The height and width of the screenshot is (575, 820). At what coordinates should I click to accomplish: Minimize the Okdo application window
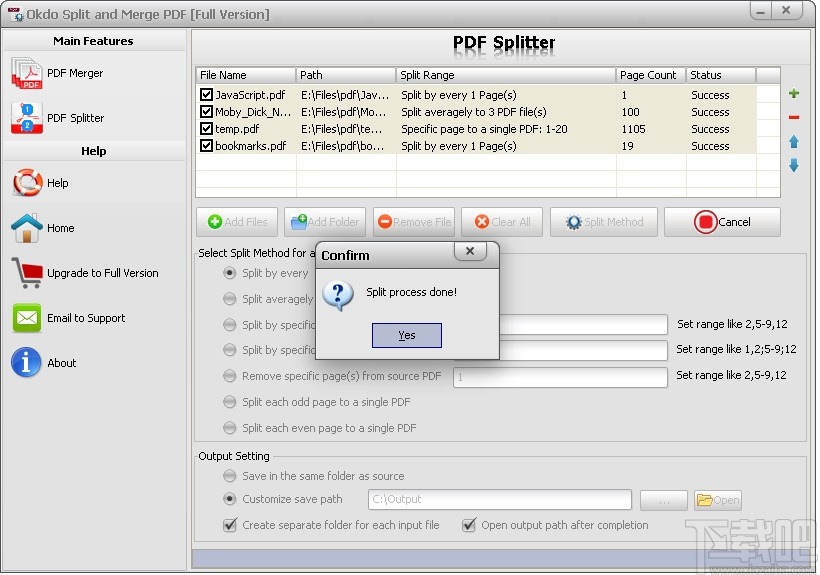pos(760,10)
